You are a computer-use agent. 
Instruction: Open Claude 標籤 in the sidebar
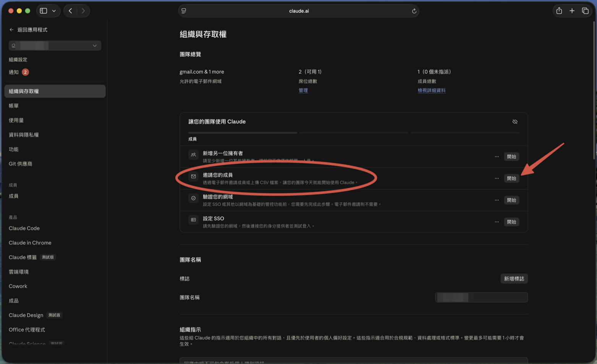23,257
